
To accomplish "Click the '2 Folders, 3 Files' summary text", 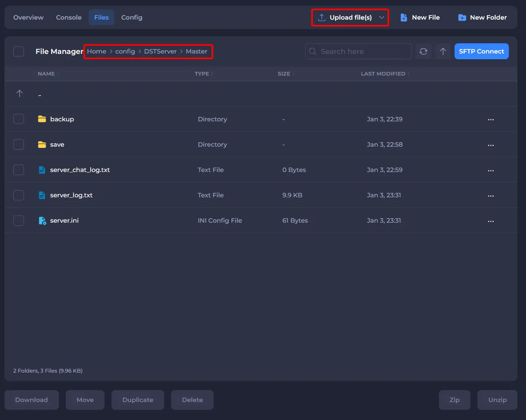I will 48,371.
